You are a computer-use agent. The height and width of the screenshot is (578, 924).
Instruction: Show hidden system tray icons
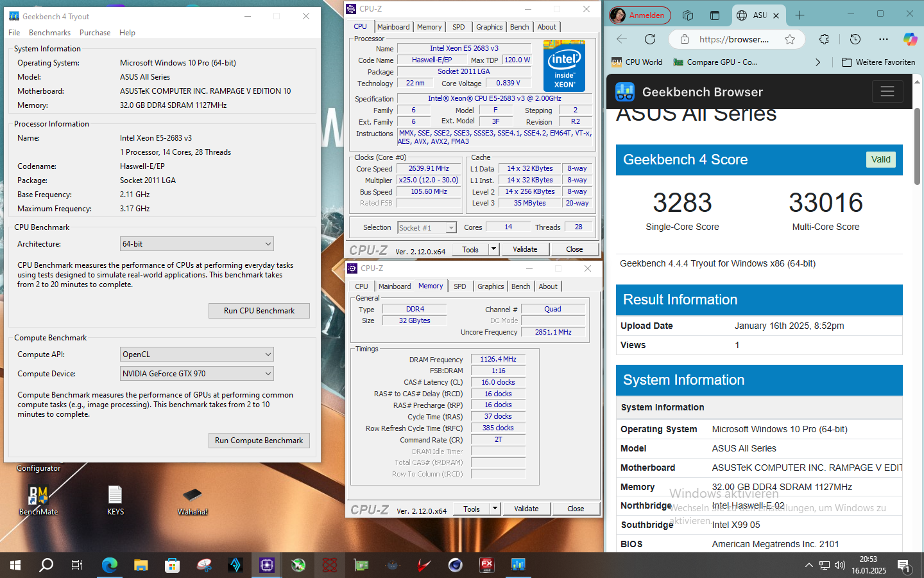[809, 565]
